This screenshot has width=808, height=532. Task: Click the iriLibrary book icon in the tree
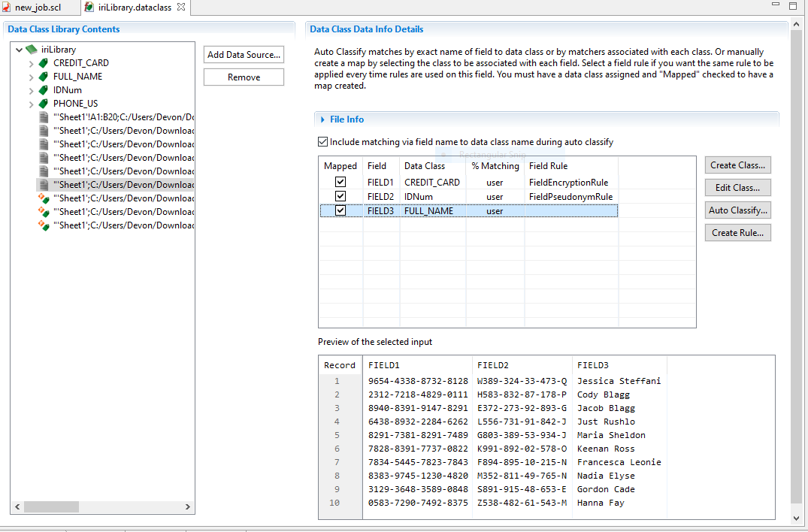tap(32, 50)
